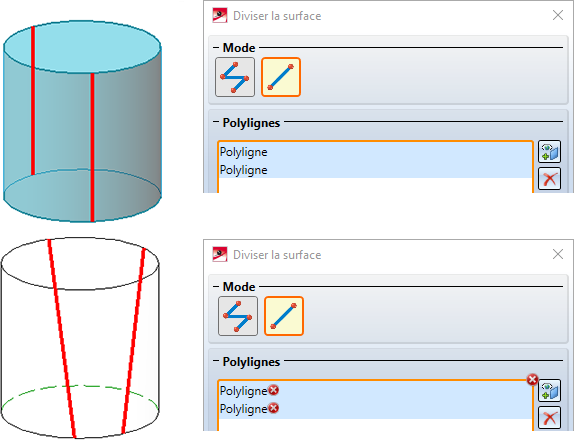Click error icon beside first lower Polyligne

tap(273, 390)
